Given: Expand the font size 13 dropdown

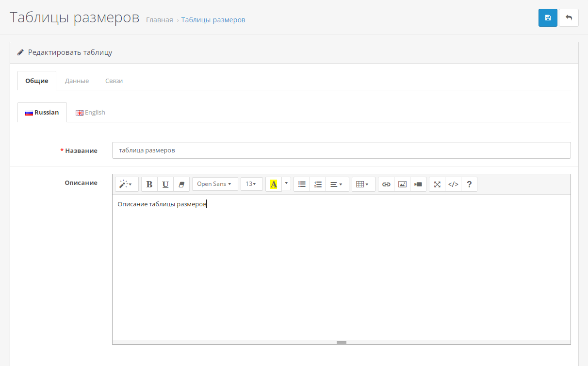Looking at the screenshot, I should coord(251,184).
